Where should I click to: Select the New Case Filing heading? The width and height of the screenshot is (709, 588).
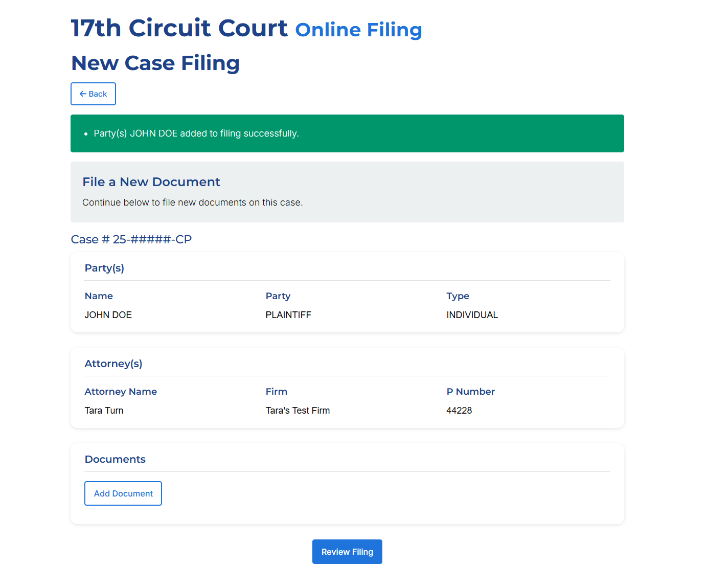pos(155,63)
